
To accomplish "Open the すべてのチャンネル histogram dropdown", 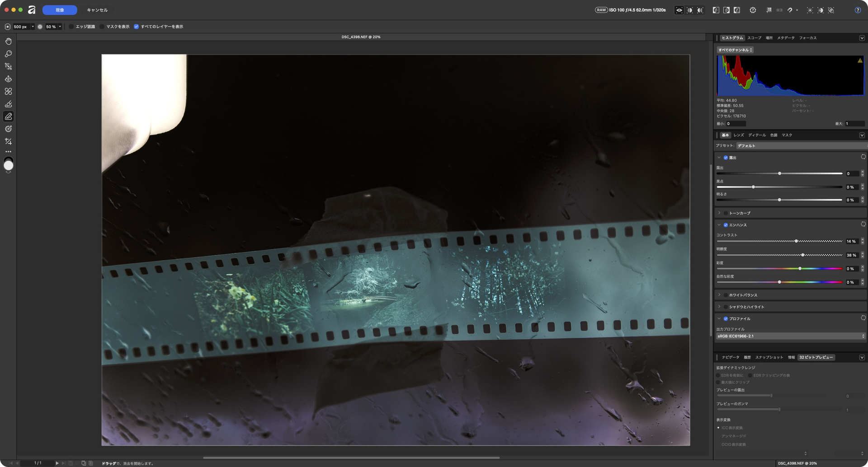I will 735,50.
